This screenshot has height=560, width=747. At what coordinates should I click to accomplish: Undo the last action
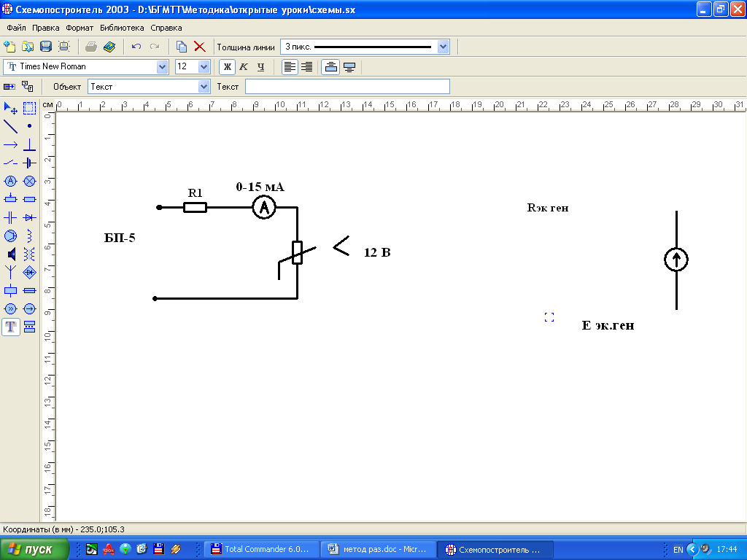pos(136,47)
